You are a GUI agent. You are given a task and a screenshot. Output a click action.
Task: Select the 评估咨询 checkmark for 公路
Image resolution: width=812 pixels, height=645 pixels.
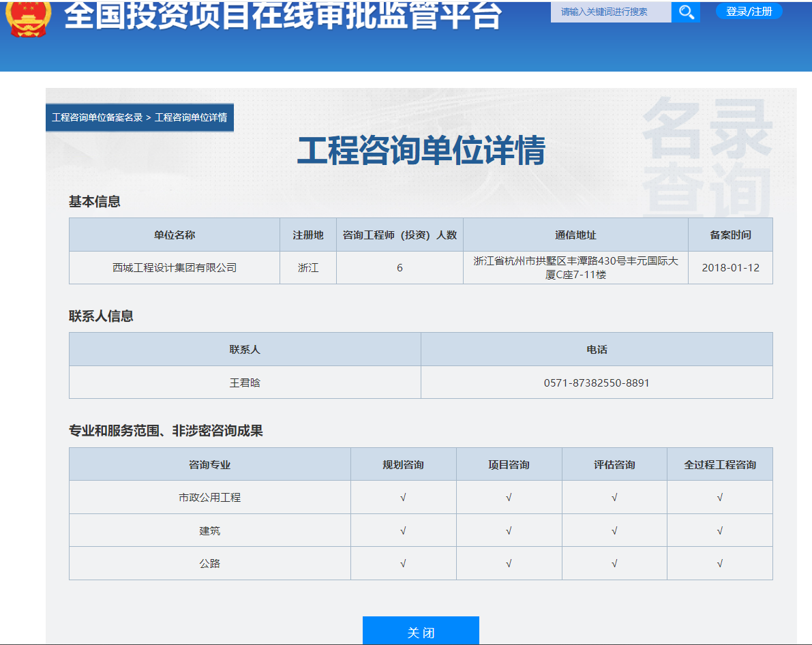(x=614, y=563)
